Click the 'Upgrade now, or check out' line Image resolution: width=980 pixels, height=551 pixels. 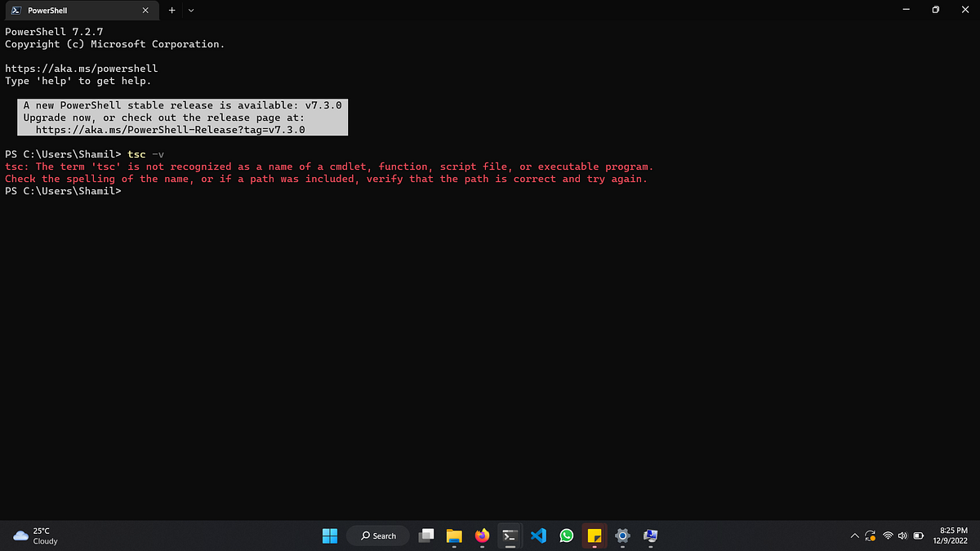coord(164,118)
